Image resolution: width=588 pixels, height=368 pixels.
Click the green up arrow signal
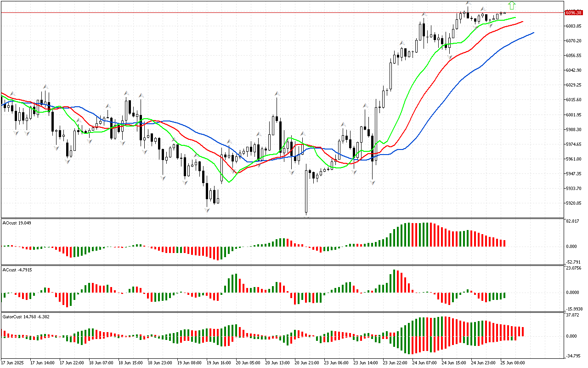tap(512, 6)
